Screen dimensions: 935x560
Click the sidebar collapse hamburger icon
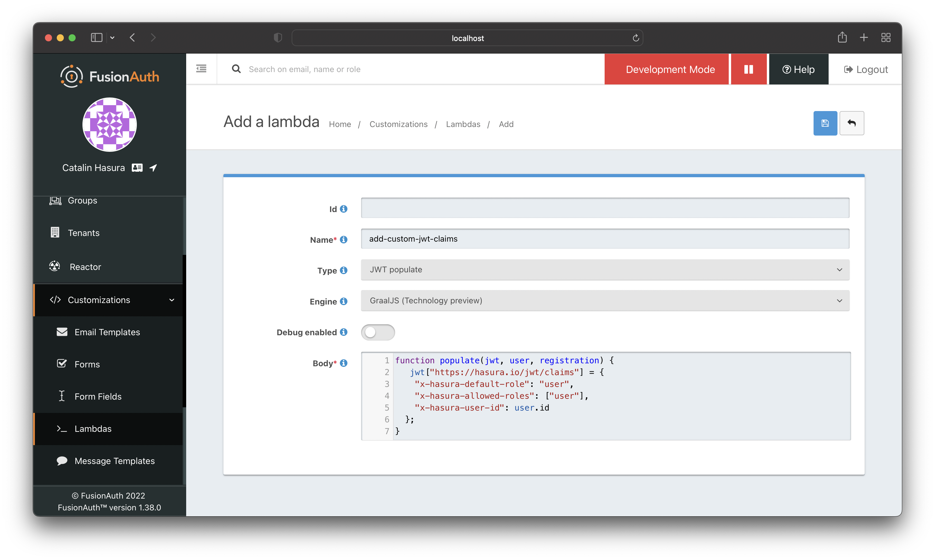coord(201,69)
